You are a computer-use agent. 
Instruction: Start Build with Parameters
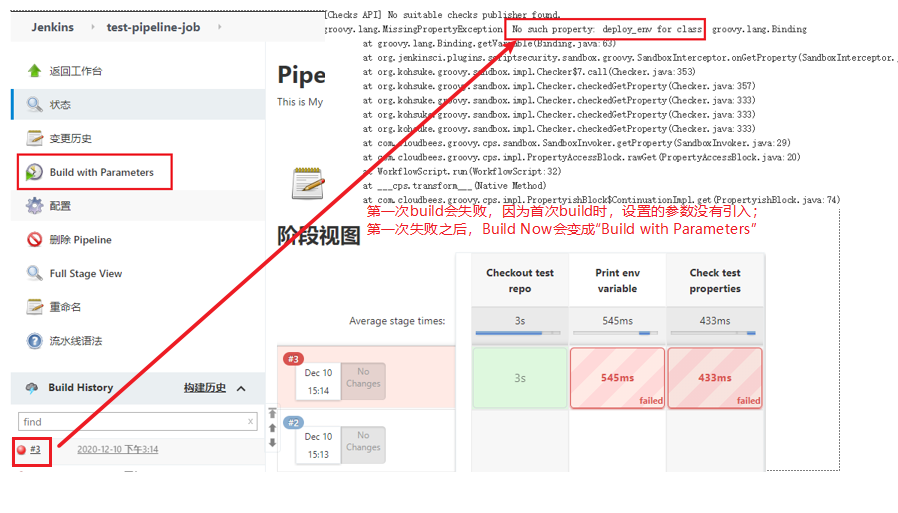(101, 172)
